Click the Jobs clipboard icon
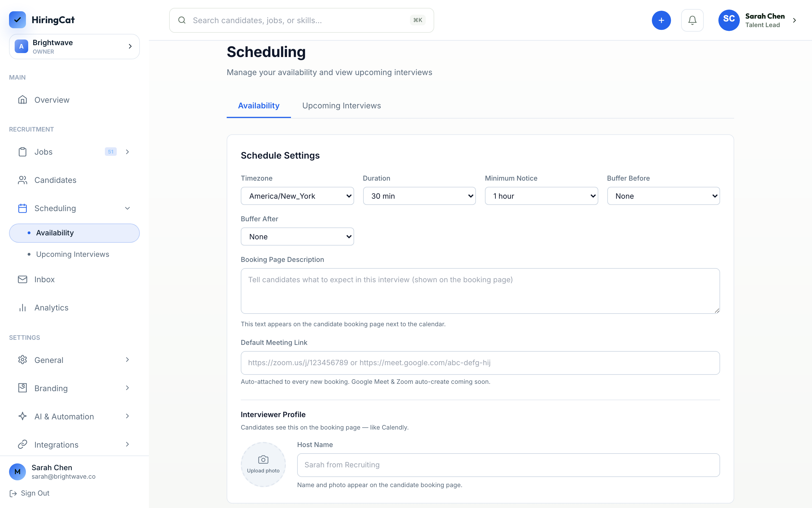 [x=23, y=152]
